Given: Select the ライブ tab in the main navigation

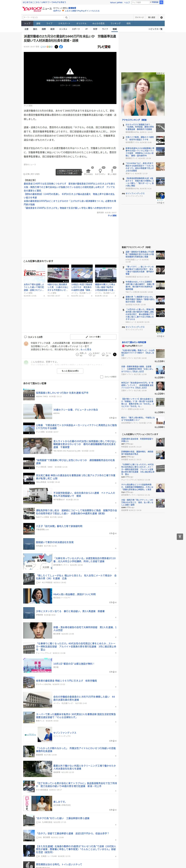Looking at the screenshot, I should (x=49, y=24).
